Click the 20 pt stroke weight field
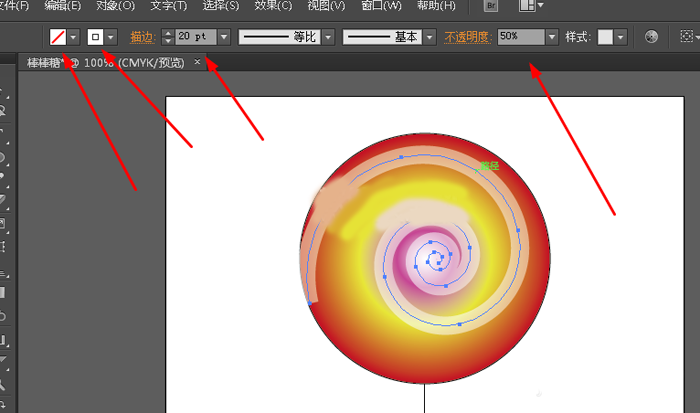 (x=194, y=37)
